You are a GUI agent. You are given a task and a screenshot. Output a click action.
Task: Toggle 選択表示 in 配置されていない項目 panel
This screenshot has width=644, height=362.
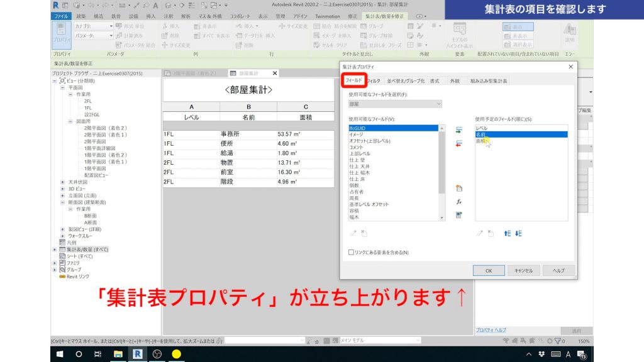518,44
